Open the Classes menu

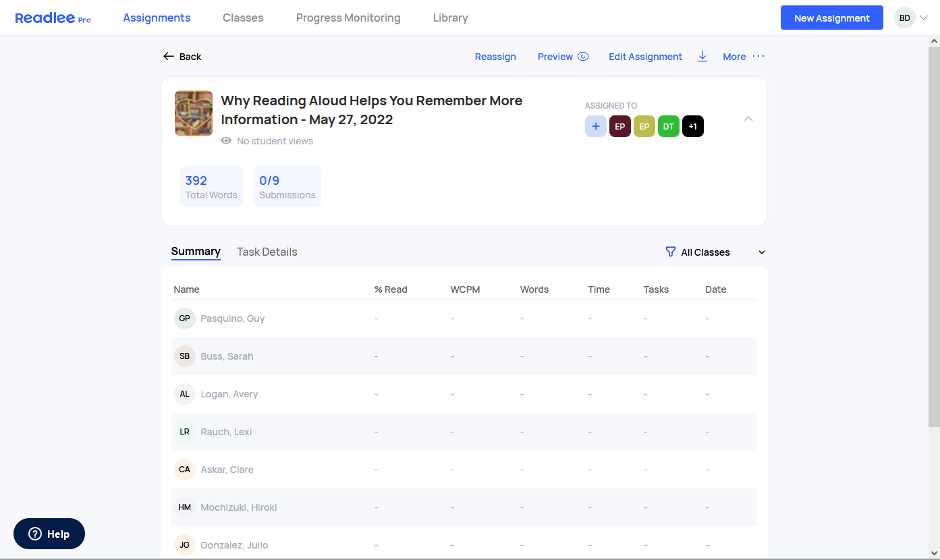[x=243, y=18]
